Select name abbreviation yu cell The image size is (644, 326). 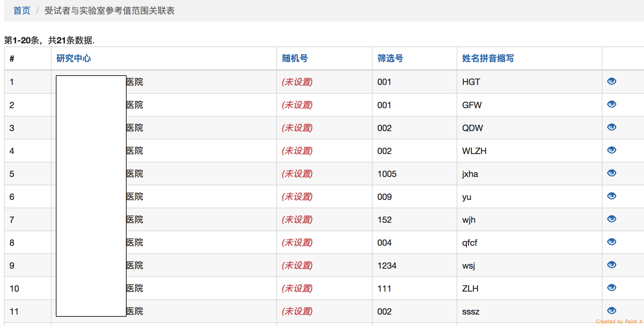(529, 197)
